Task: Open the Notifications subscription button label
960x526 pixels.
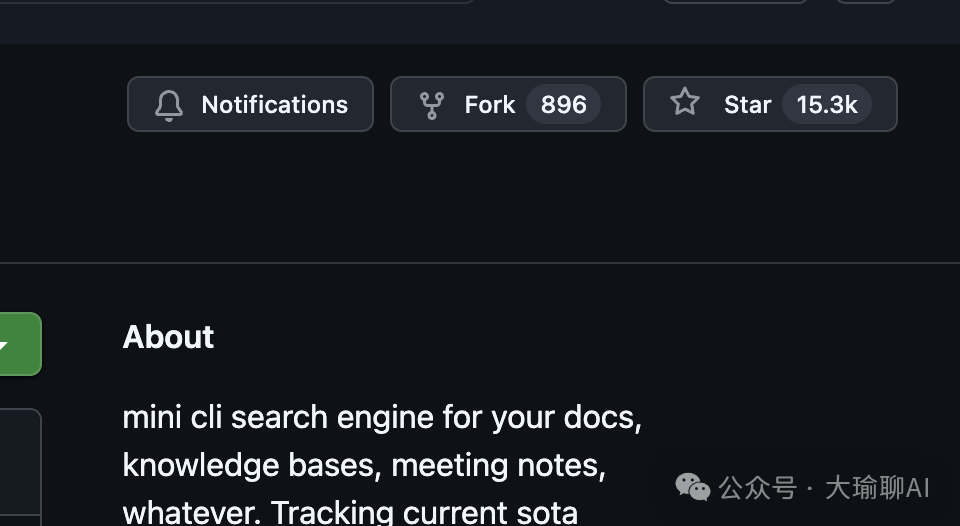Action: pyautogui.click(x=274, y=105)
